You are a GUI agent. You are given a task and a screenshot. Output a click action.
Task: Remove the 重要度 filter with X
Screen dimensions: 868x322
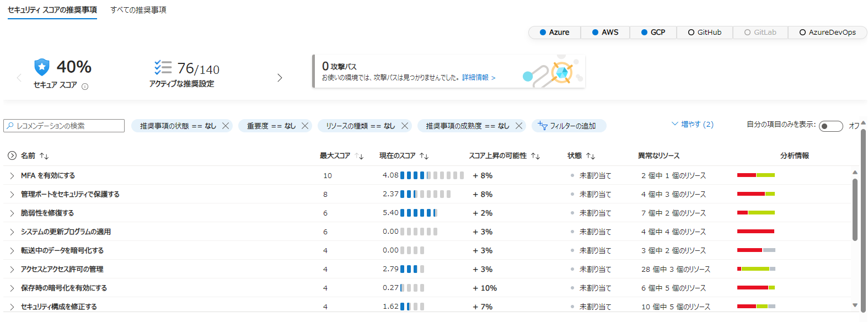(x=305, y=126)
